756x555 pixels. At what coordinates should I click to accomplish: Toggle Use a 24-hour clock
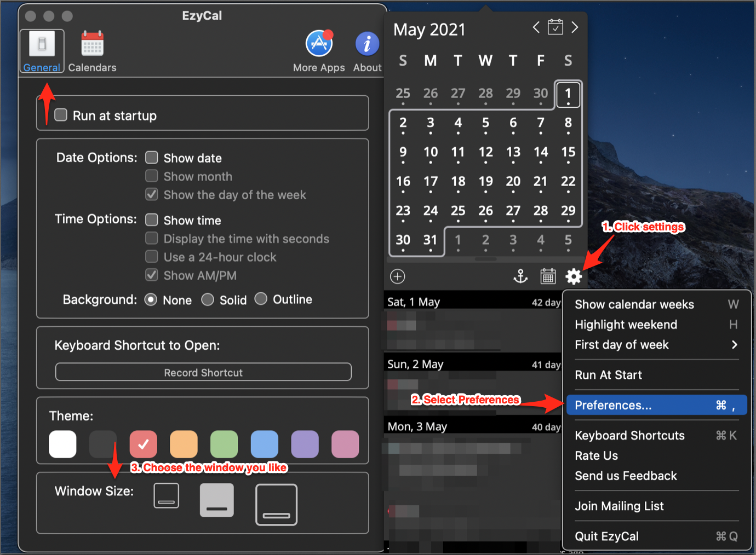(152, 257)
